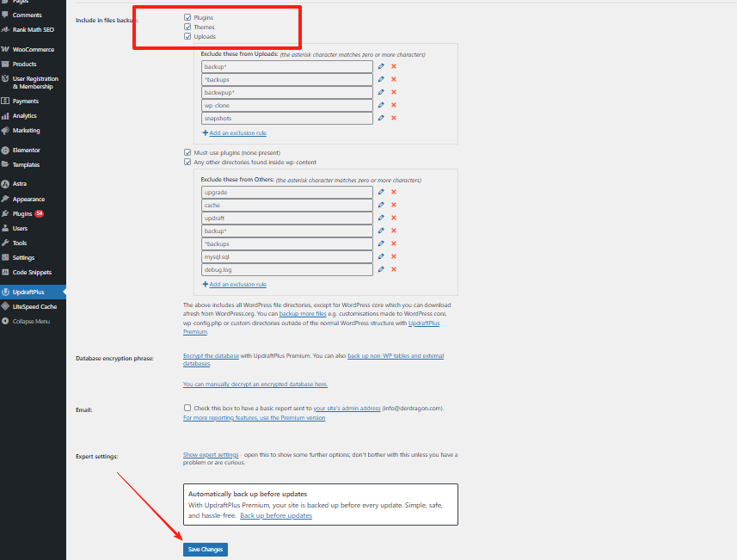Delete the 'debug.log' exclusion rule
Image resolution: width=737 pixels, height=560 pixels.
[x=394, y=269]
